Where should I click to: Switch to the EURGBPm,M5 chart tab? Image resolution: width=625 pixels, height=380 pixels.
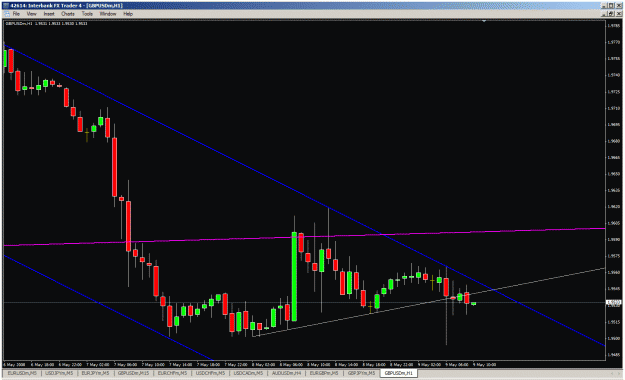click(324, 373)
